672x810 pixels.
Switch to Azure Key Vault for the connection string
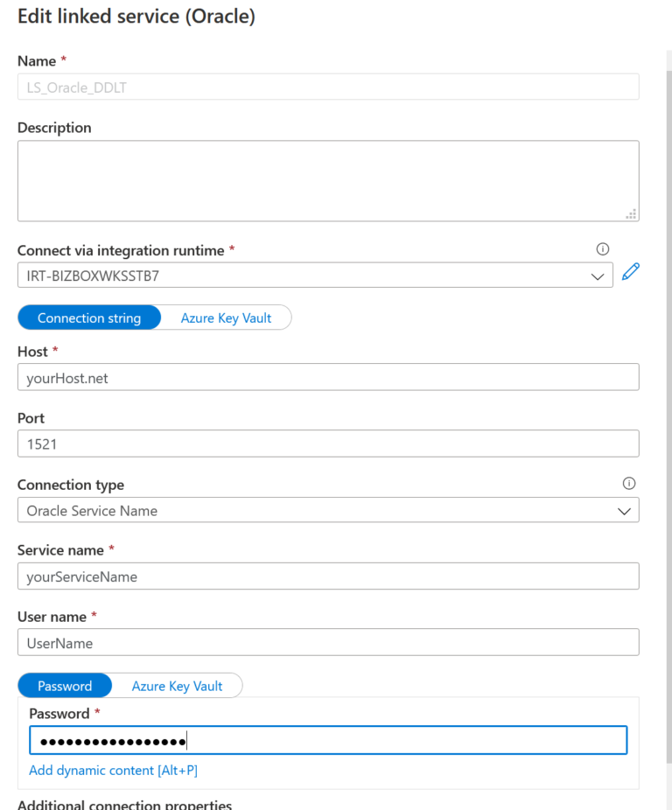225,318
